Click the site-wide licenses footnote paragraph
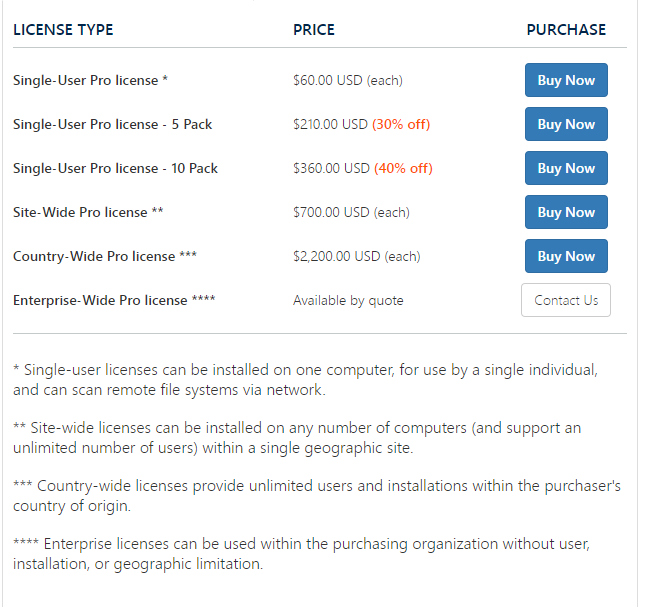Screen dimensions: 650x607 click(x=297, y=437)
